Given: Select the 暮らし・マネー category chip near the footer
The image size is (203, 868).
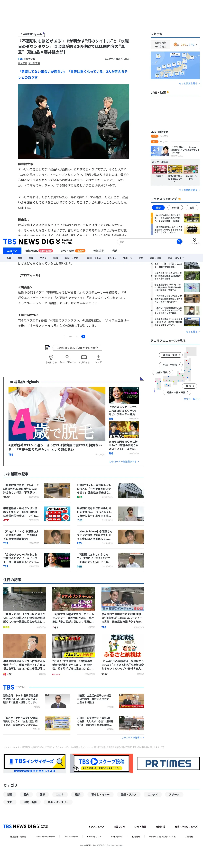Looking at the screenshot, I should pyautogui.click(x=101, y=795).
